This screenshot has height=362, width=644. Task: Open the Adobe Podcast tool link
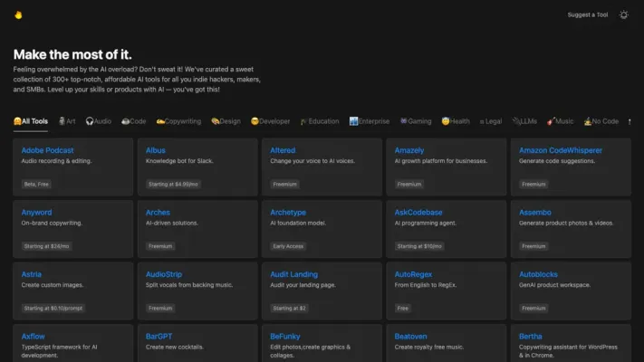click(x=47, y=150)
